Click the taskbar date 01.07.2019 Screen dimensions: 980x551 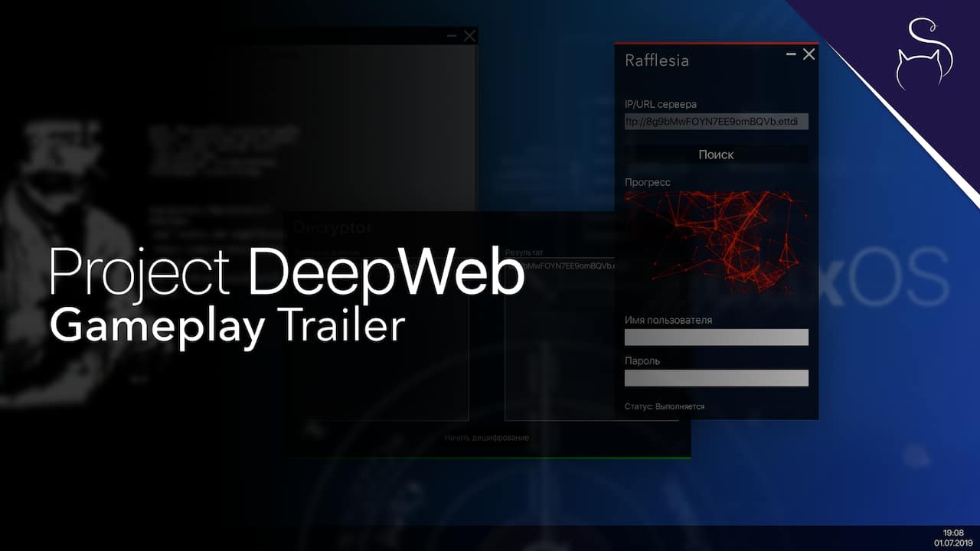tap(953, 543)
